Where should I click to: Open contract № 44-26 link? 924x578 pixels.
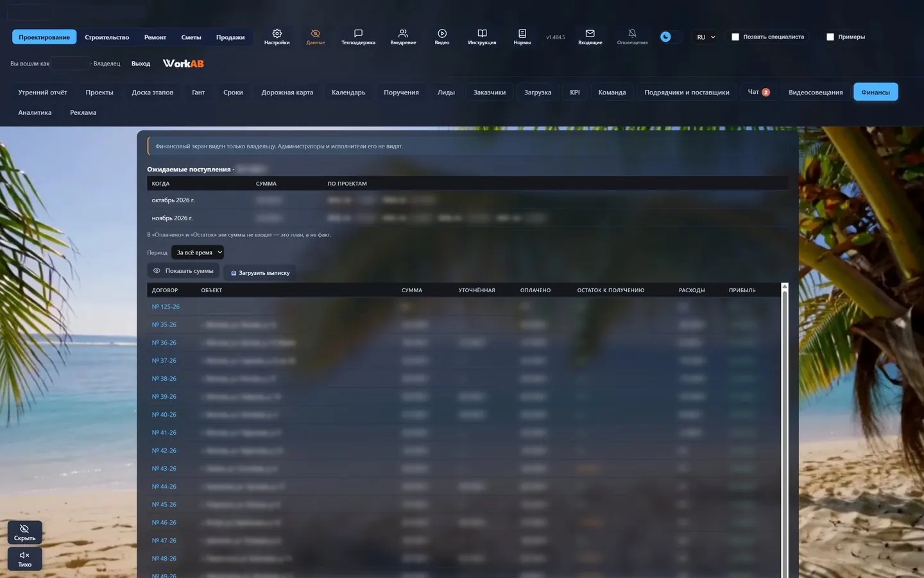click(164, 487)
